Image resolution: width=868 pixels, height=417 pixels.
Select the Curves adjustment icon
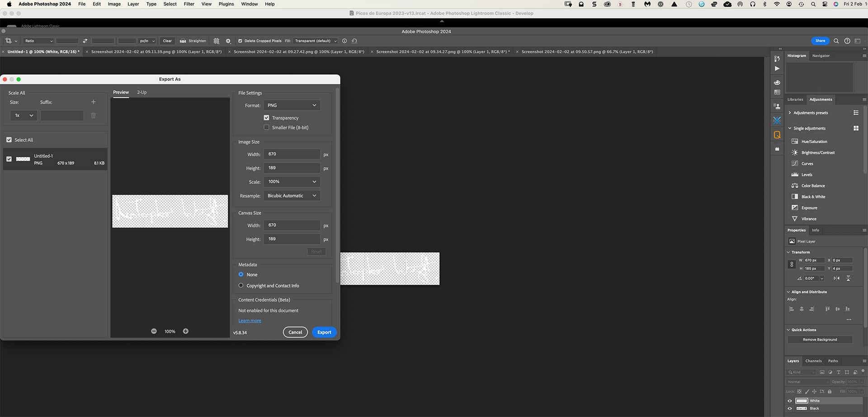tap(795, 164)
